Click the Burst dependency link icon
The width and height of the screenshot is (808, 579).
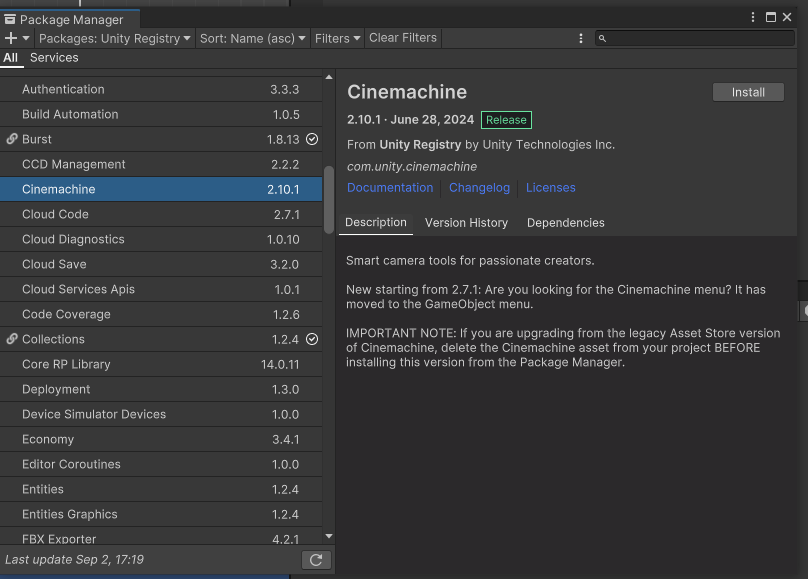12,139
